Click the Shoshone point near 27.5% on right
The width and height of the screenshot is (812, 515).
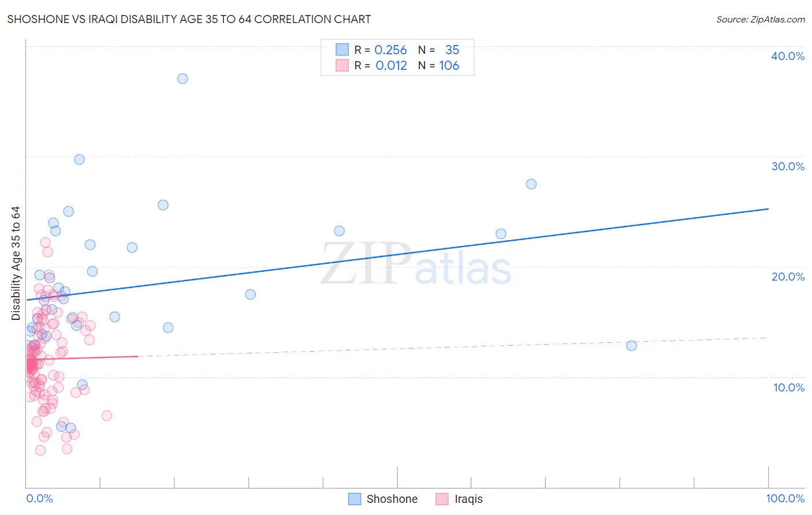coord(531,184)
